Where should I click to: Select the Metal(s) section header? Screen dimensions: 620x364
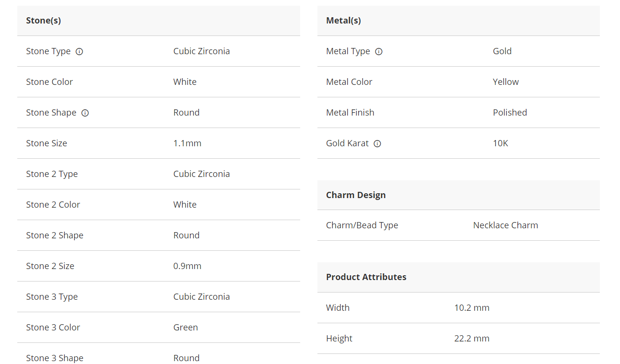pyautogui.click(x=343, y=21)
